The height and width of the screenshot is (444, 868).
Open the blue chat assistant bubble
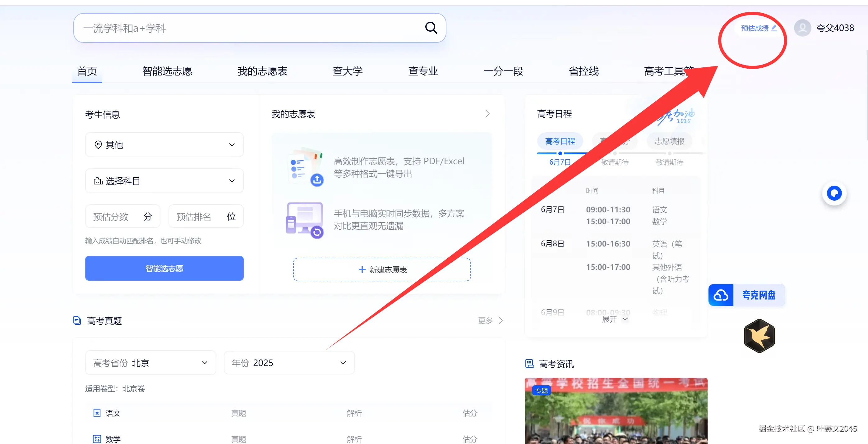(834, 193)
